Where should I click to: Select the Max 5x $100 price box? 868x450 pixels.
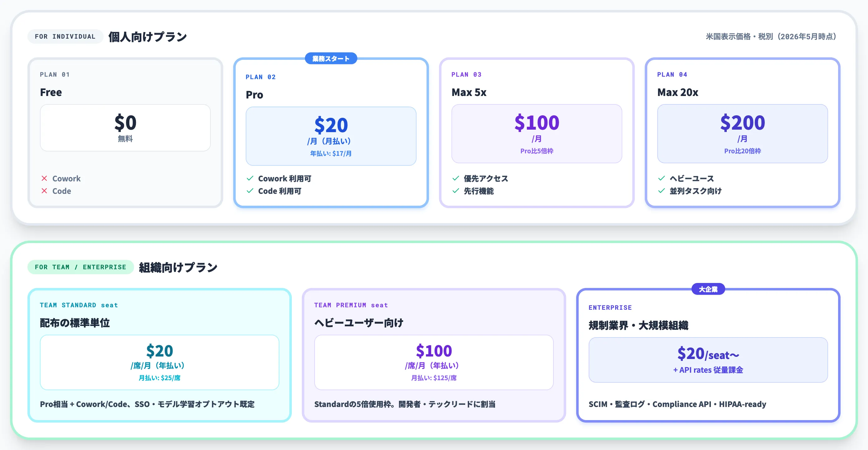pos(537,134)
